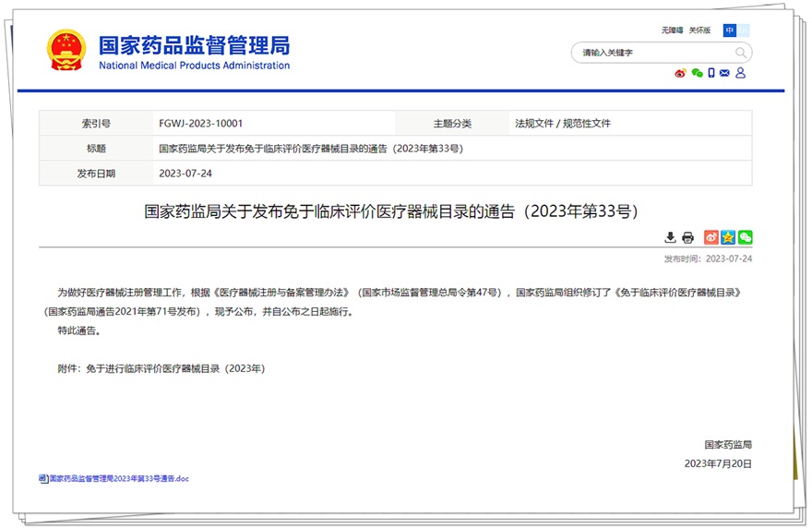Click the 标题 label cell

[96, 149]
